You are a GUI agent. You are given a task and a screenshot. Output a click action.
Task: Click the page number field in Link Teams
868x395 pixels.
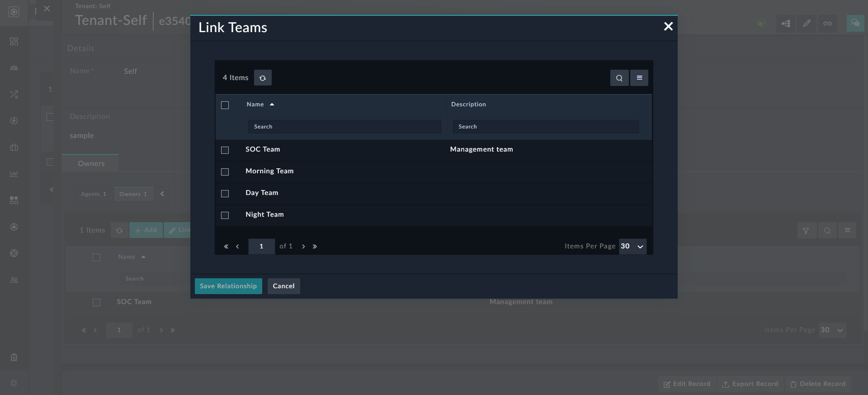coord(261,247)
